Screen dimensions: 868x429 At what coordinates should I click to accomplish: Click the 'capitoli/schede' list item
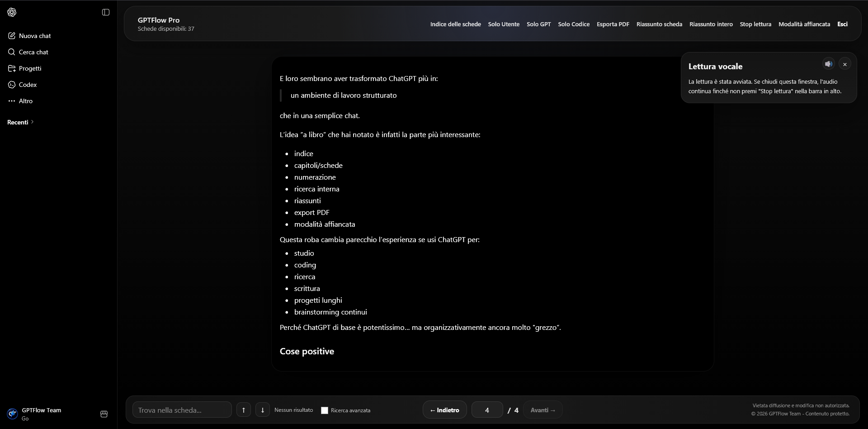point(318,166)
